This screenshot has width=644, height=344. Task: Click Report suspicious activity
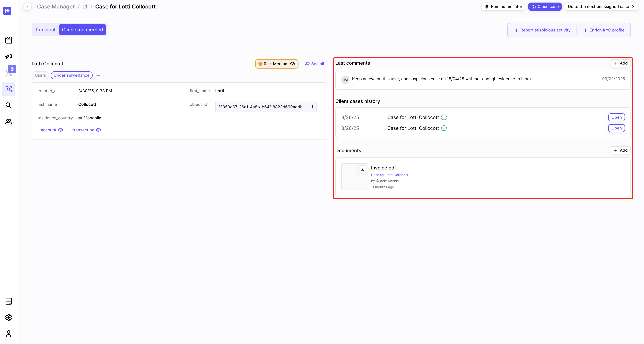coord(543,30)
